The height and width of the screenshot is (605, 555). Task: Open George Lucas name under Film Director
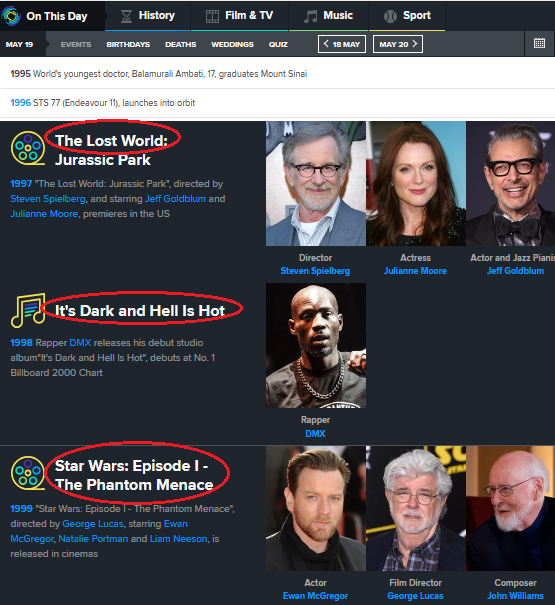(415, 596)
